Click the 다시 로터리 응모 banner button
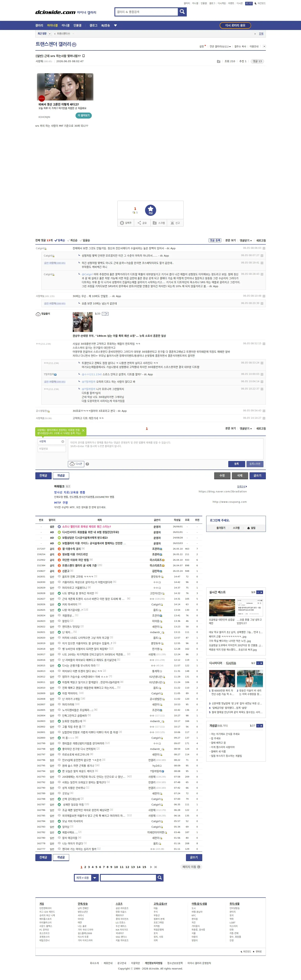The height and width of the screenshot is (980, 301). 235,25
